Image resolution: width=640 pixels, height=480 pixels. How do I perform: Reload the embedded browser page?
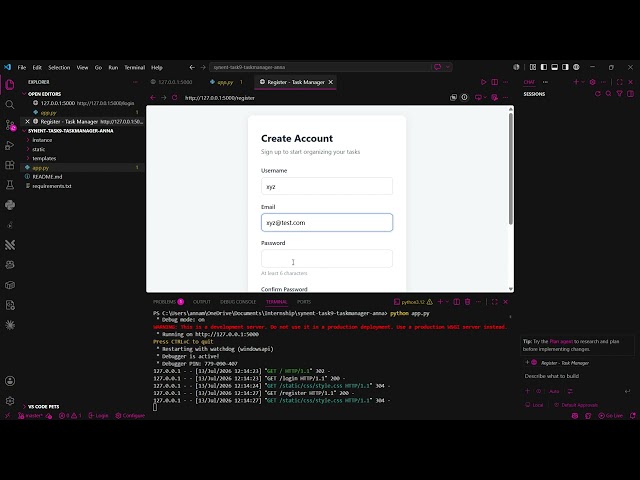175,98
